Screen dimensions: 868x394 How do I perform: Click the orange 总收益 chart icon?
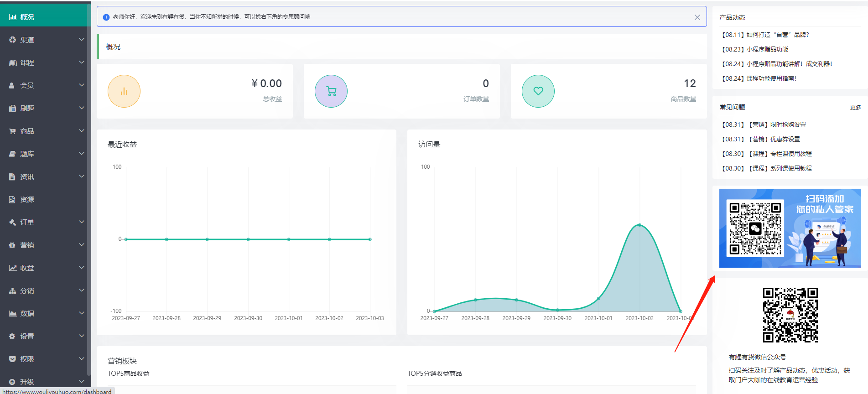124,91
